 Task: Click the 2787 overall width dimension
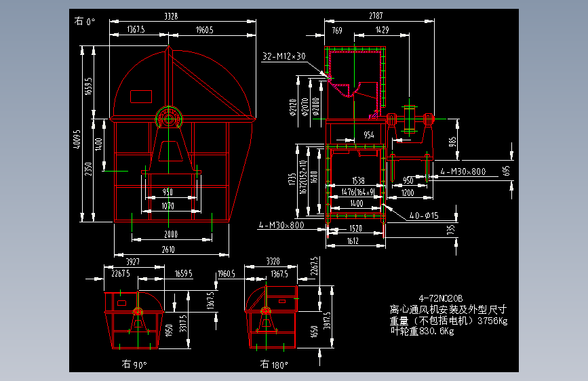376,16
